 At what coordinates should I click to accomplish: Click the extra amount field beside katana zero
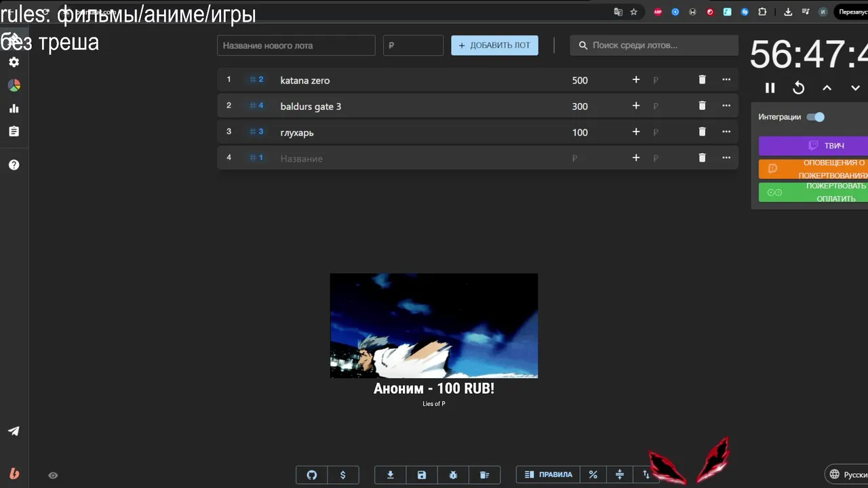tap(668, 80)
